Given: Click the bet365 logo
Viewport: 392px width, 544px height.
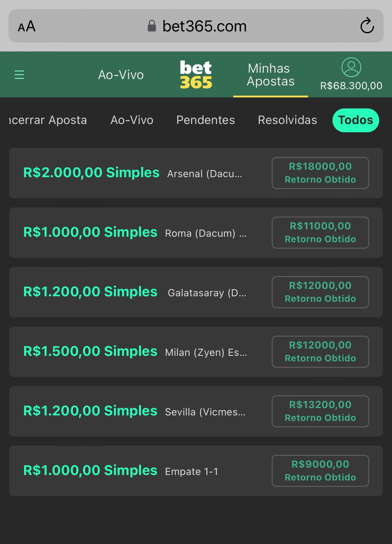Looking at the screenshot, I should [196, 75].
